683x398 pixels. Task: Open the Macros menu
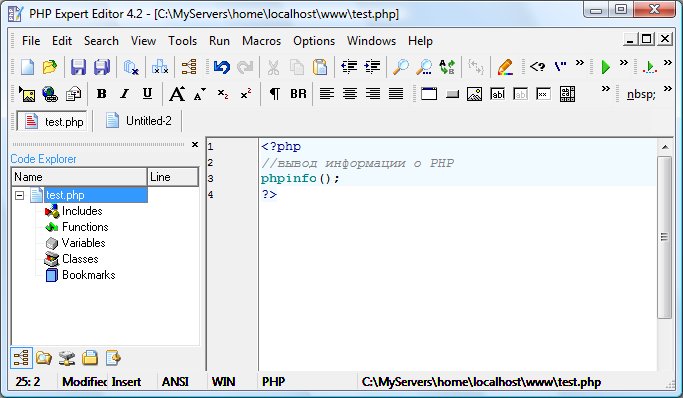pos(261,41)
